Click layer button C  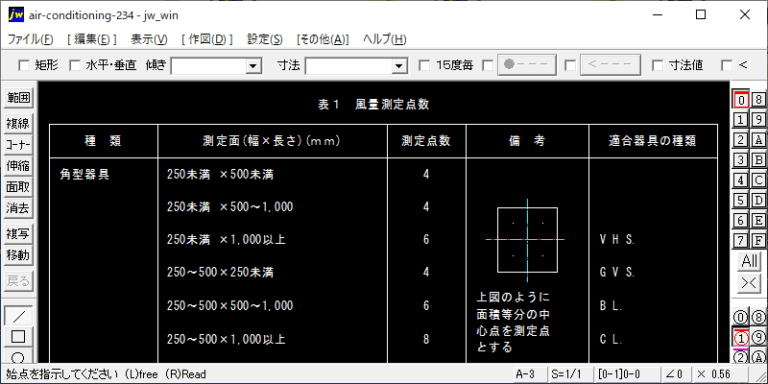tap(759, 180)
